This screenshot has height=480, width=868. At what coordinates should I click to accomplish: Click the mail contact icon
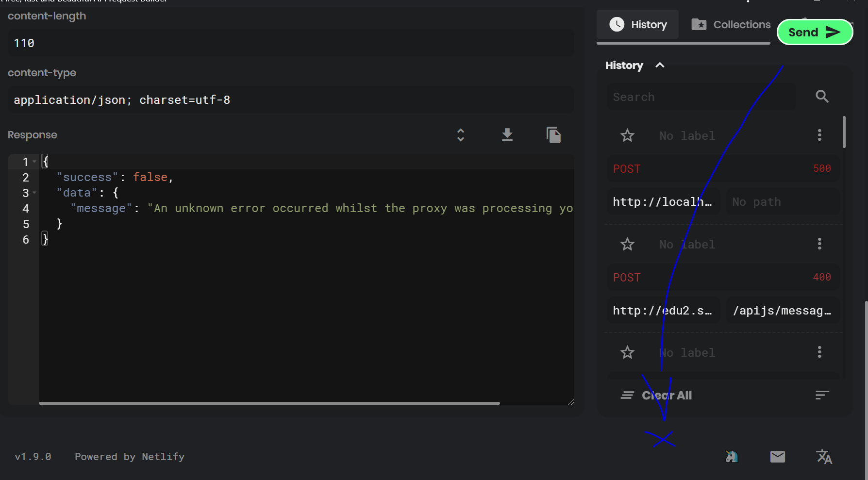[x=778, y=457]
